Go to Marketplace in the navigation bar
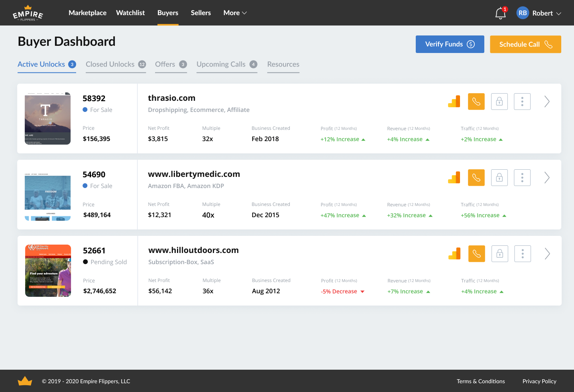 click(x=88, y=13)
